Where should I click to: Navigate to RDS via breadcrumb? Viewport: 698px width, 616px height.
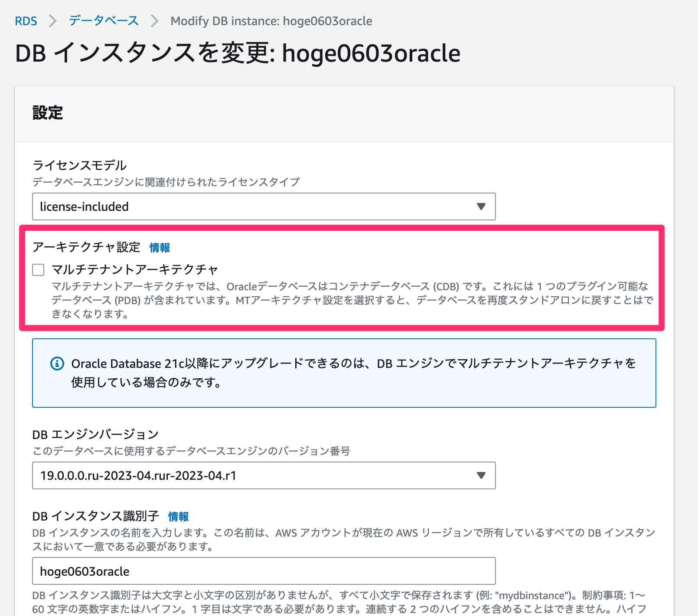[26, 20]
